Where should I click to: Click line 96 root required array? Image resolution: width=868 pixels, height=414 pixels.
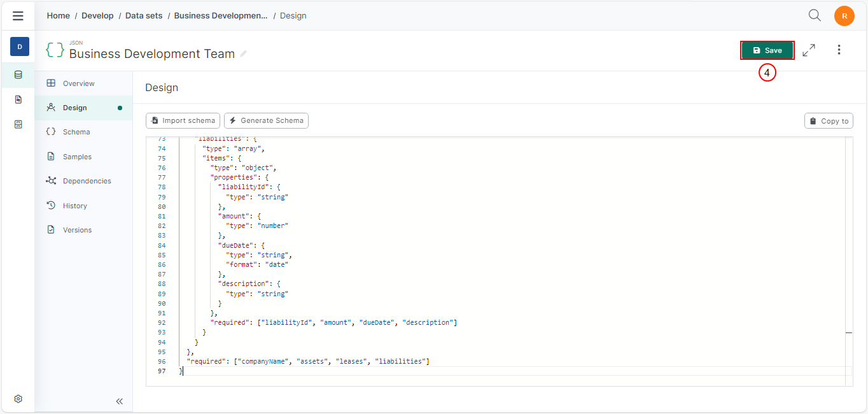308,361
